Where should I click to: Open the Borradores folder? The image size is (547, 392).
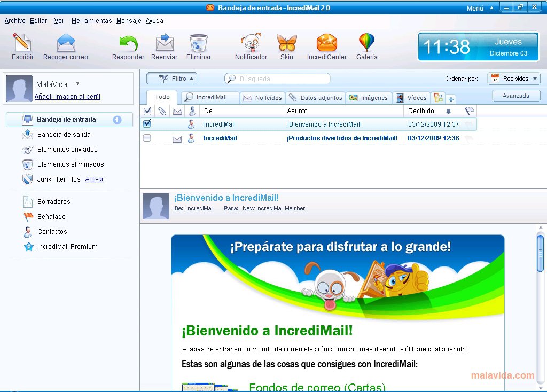pos(54,201)
